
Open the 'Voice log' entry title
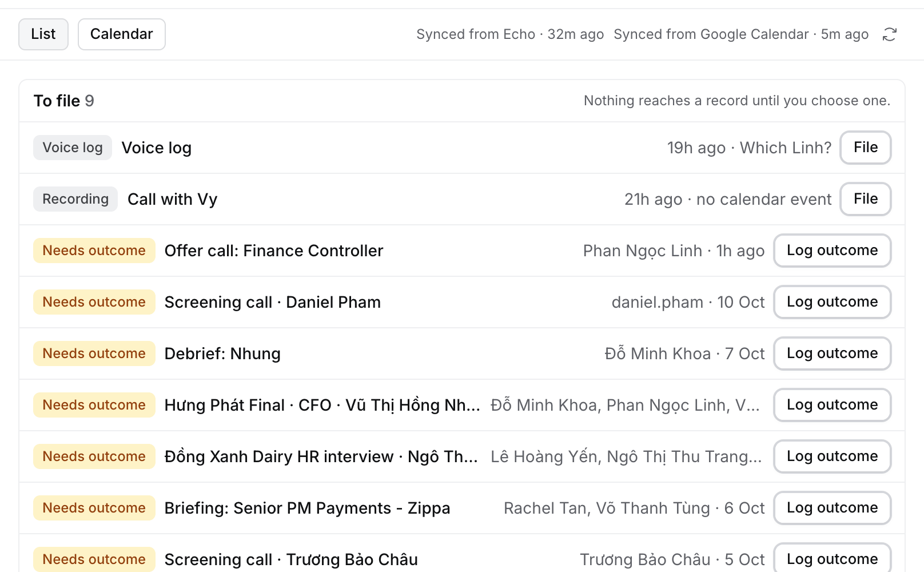pyautogui.click(x=157, y=148)
